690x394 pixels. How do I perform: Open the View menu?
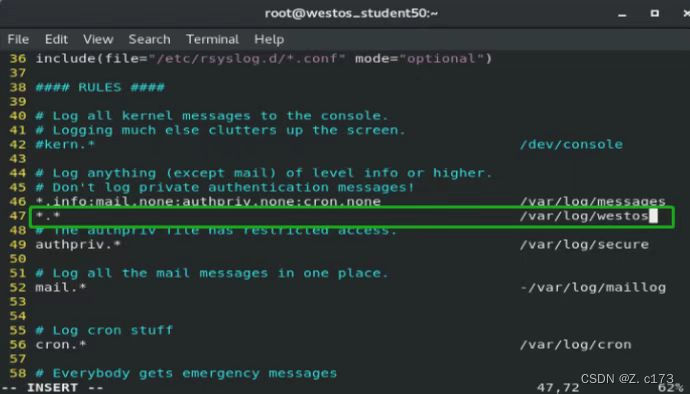tap(98, 39)
